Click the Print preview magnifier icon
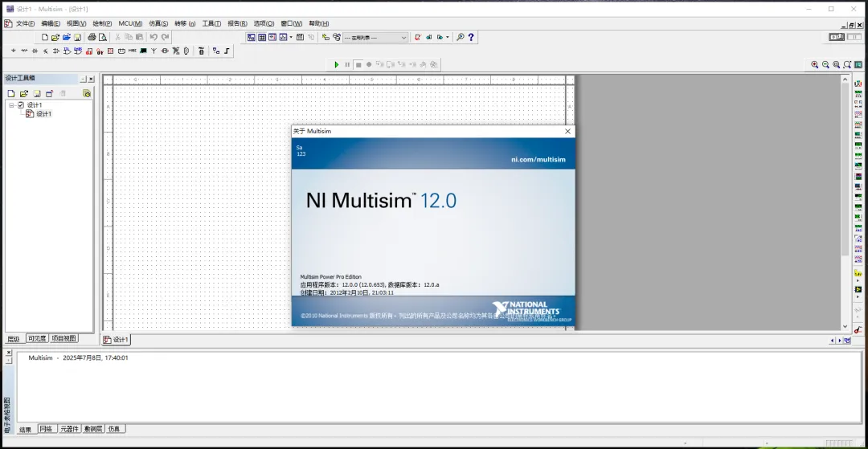Screen dimensions: 868x449 [102, 37]
